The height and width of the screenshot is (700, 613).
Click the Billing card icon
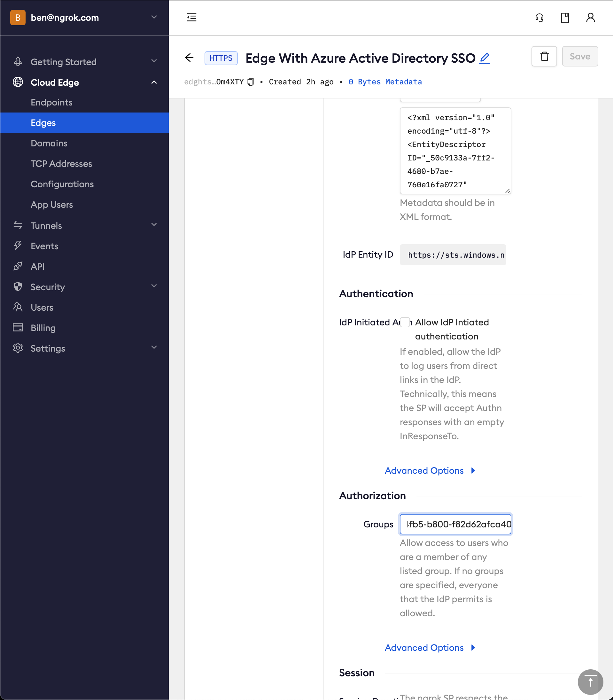click(18, 327)
